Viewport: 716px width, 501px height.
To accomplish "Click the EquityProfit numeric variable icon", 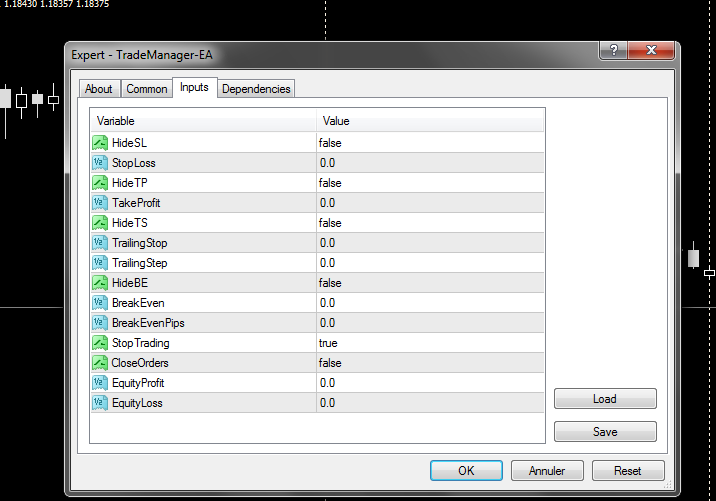I will coord(100,383).
